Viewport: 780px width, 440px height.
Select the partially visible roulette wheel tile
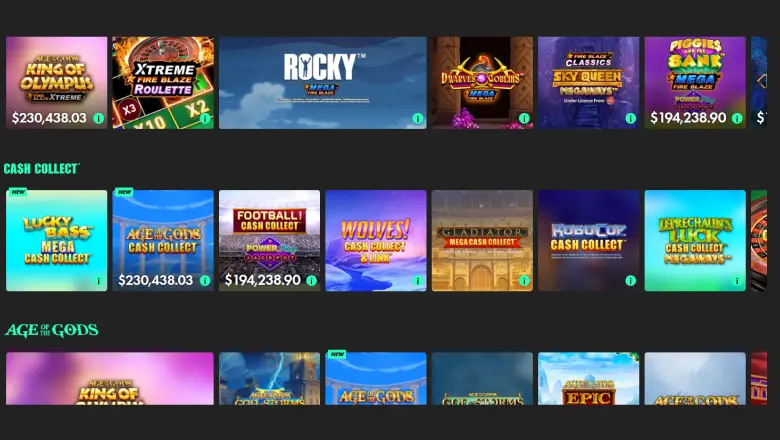tap(759, 241)
